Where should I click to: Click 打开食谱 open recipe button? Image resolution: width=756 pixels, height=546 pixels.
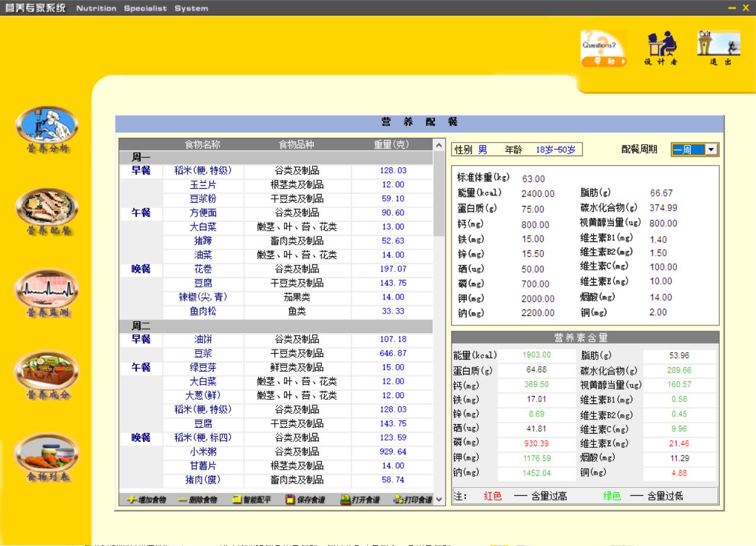pos(360,500)
